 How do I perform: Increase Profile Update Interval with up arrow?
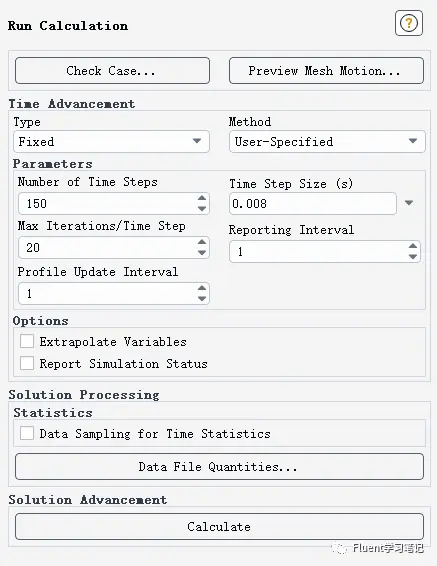pos(202,288)
